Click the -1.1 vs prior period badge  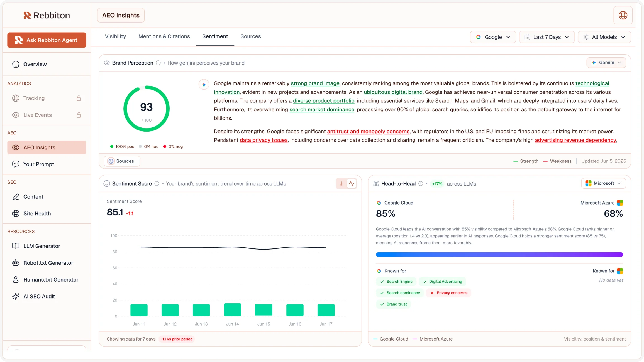(177, 339)
